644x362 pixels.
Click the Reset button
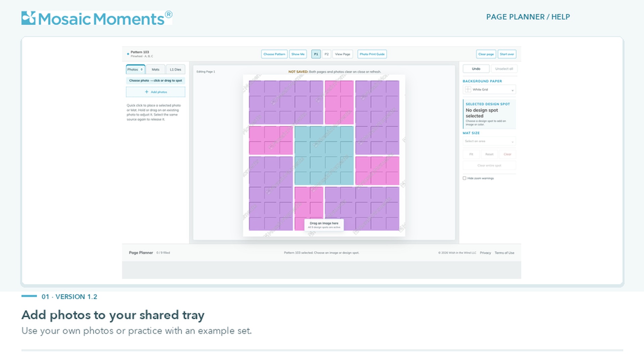(x=489, y=154)
